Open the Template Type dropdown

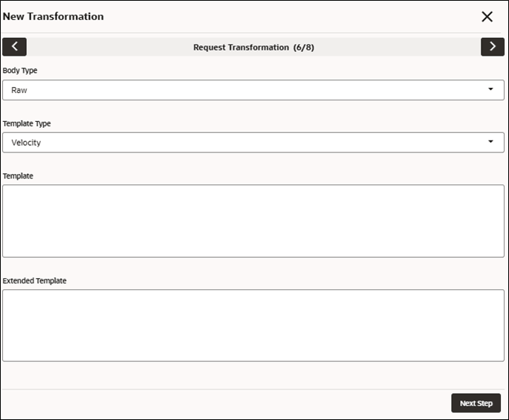pos(253,142)
